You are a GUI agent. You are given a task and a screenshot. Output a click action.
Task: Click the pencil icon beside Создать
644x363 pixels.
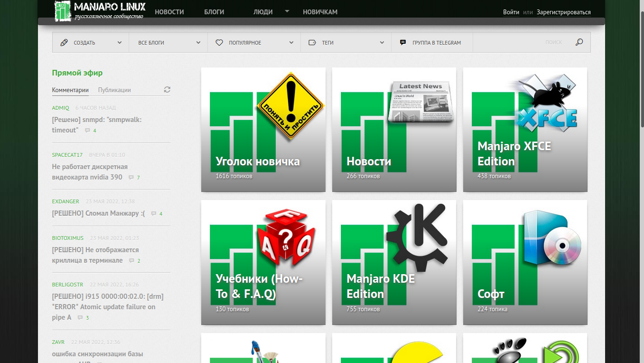click(64, 43)
